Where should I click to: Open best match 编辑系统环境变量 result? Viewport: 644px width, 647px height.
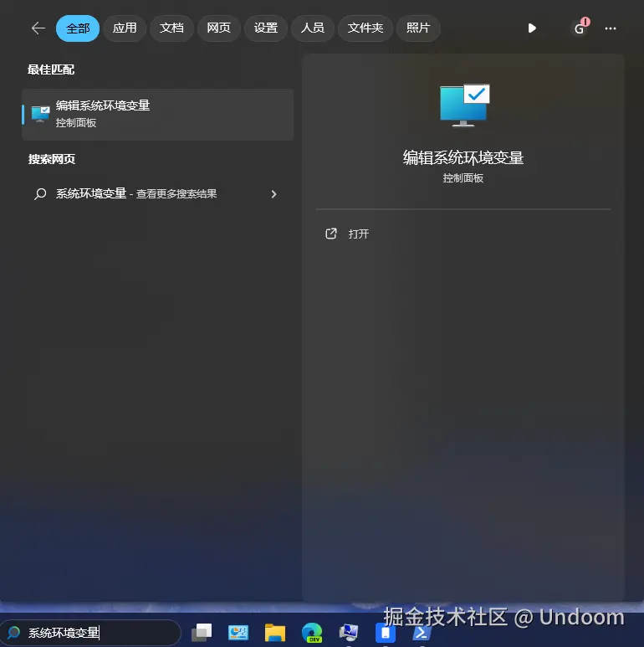(157, 115)
